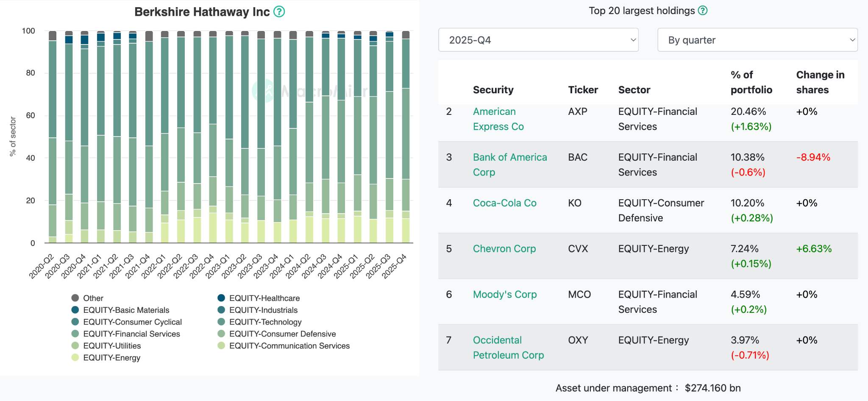The height and width of the screenshot is (401, 868).
Task: Toggle EQUITY-Energy legend series
Action: (x=106, y=357)
